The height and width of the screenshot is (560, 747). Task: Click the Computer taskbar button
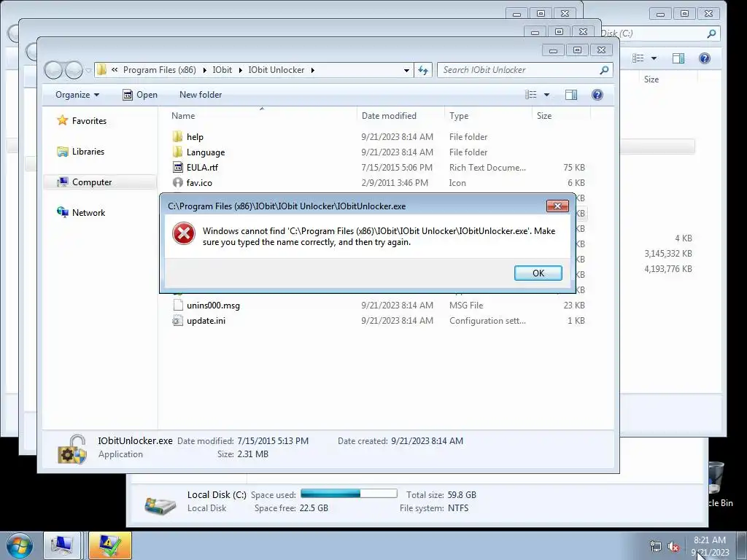click(62, 545)
